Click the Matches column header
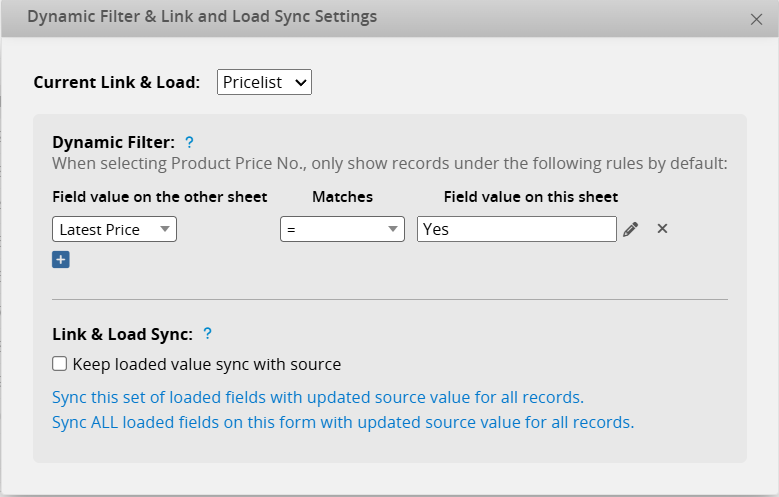This screenshot has width=779, height=497. [342, 197]
